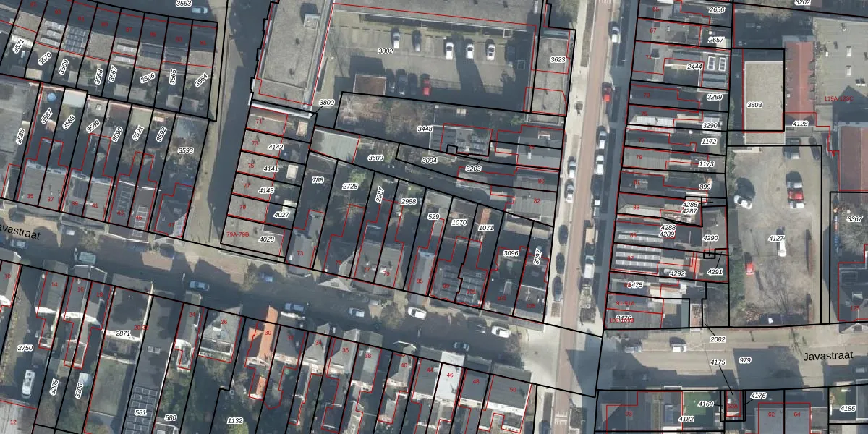
Task: Click parcel number 3802 on the parking lot
Action: [386, 51]
